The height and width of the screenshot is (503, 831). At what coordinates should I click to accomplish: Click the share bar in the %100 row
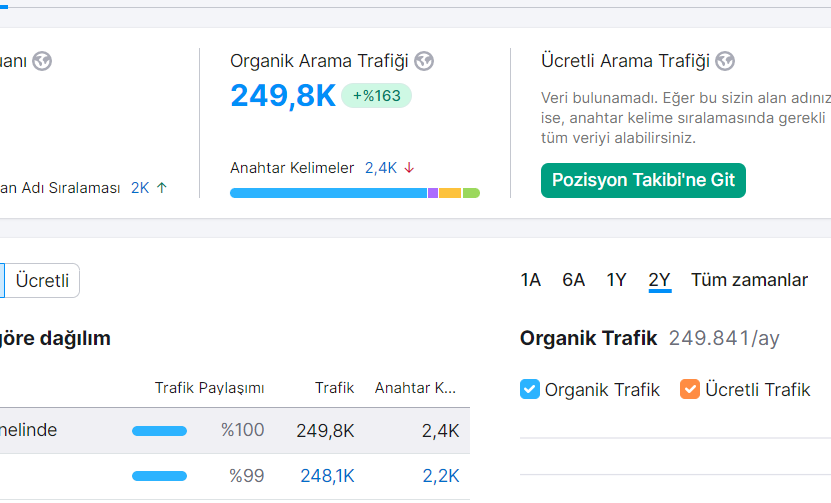160,431
